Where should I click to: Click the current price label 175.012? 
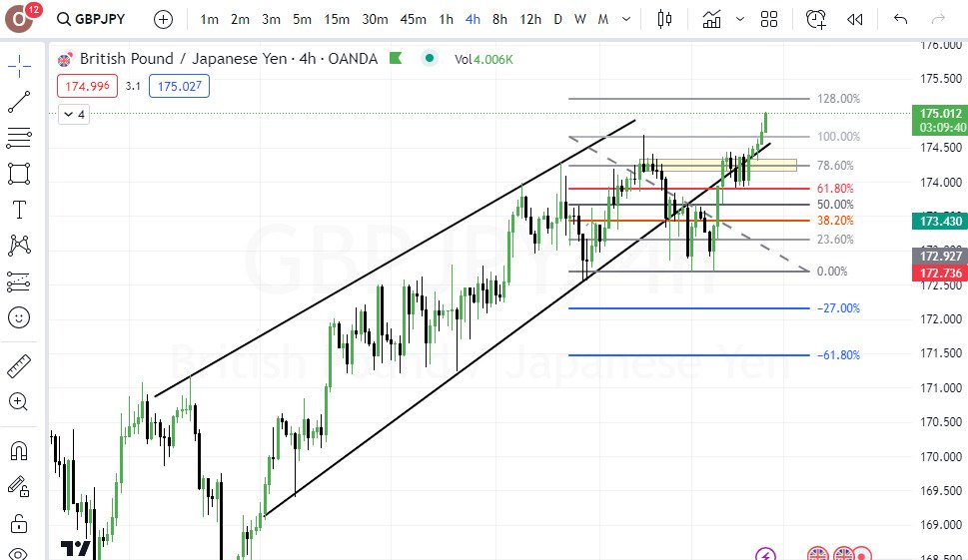pos(940,120)
